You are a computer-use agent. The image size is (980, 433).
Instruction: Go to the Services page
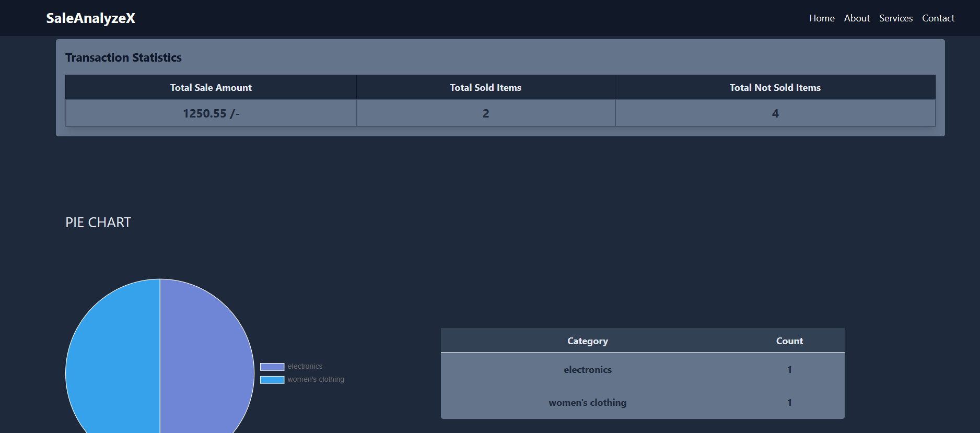click(896, 18)
